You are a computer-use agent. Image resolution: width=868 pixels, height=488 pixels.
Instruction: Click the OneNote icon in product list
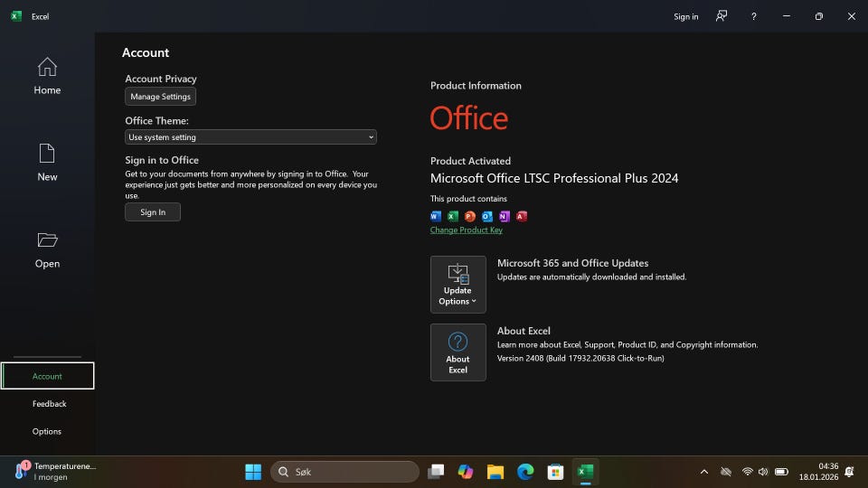pos(505,216)
